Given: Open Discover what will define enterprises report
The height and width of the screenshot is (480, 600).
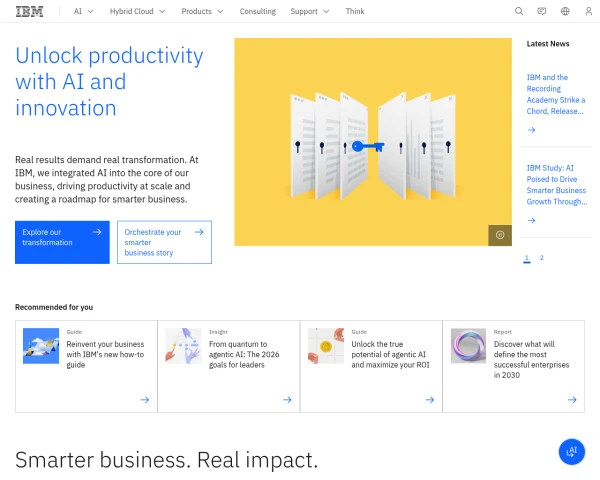Looking at the screenshot, I should click(531, 360).
